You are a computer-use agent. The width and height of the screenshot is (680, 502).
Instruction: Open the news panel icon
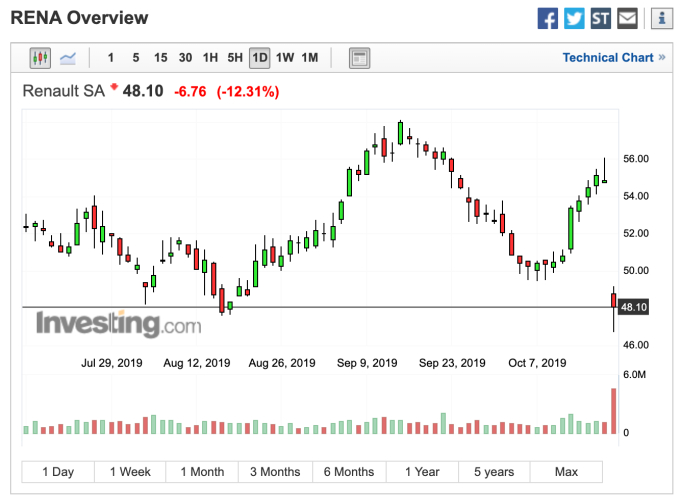pyautogui.click(x=360, y=58)
